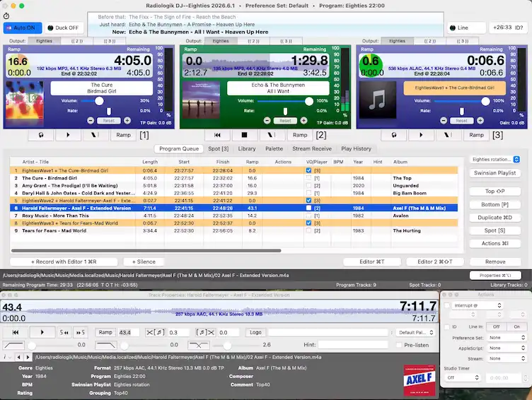Toggle the Auto ON button
Viewport: 532px width, 400px height.
point(23,28)
